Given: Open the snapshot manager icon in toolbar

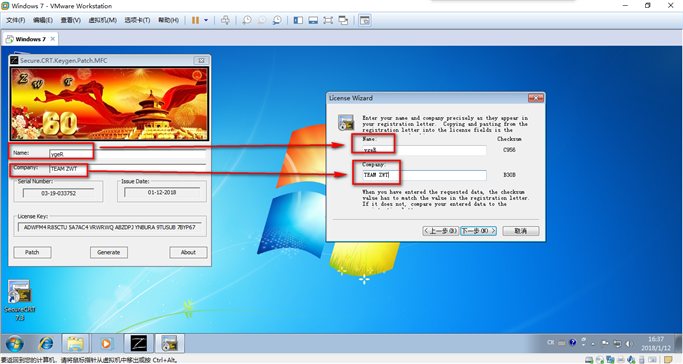Looking at the screenshot, I should coord(277,20).
